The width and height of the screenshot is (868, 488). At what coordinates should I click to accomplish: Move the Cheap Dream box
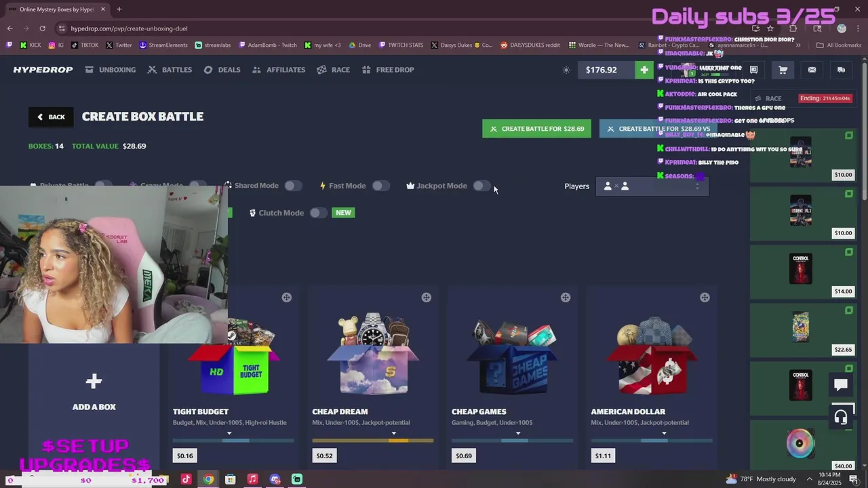coord(426,298)
